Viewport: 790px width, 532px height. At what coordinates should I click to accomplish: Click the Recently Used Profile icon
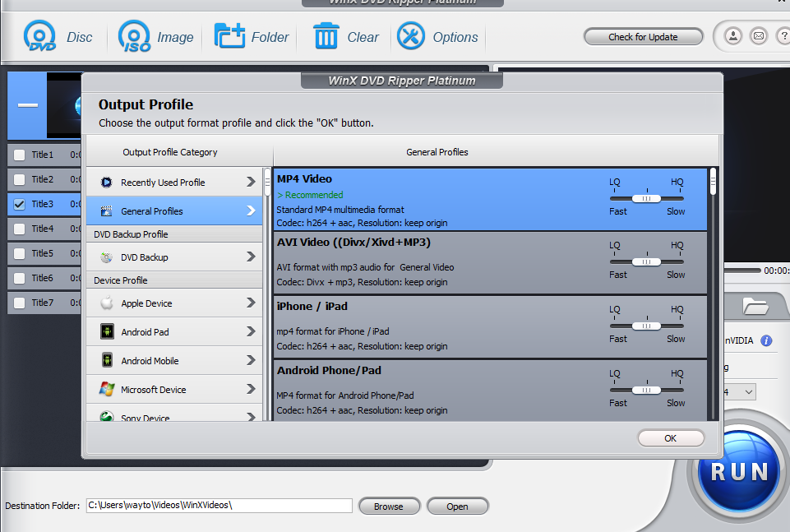(x=106, y=183)
